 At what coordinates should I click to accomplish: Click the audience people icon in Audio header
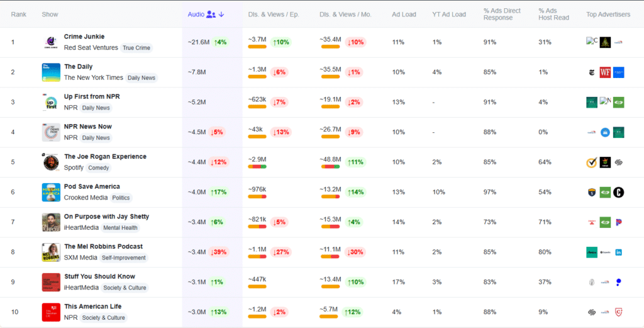point(211,14)
